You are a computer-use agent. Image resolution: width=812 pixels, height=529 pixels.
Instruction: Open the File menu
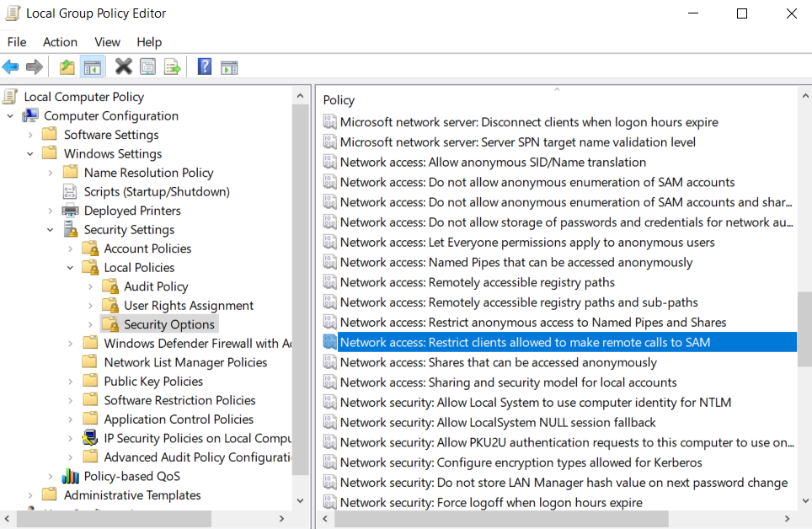click(16, 42)
